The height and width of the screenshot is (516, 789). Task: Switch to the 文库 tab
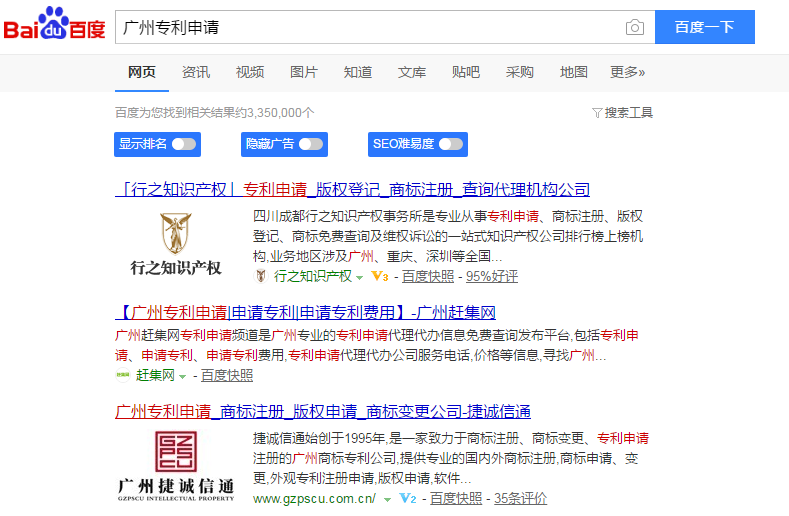(x=412, y=72)
